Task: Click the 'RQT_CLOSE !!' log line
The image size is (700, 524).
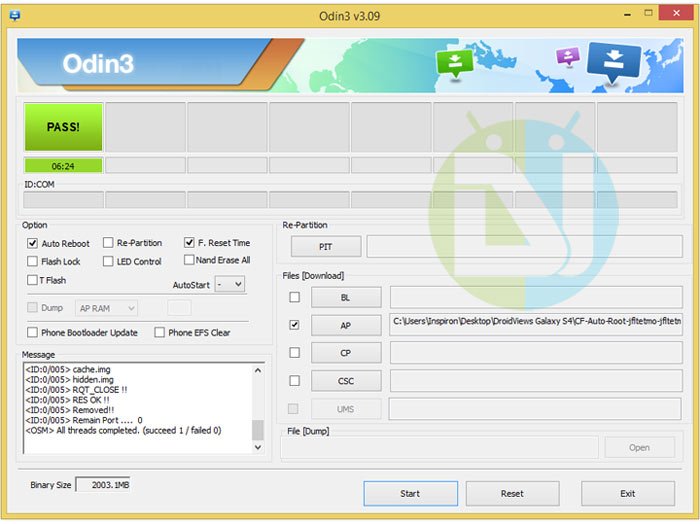Action: pos(76,390)
